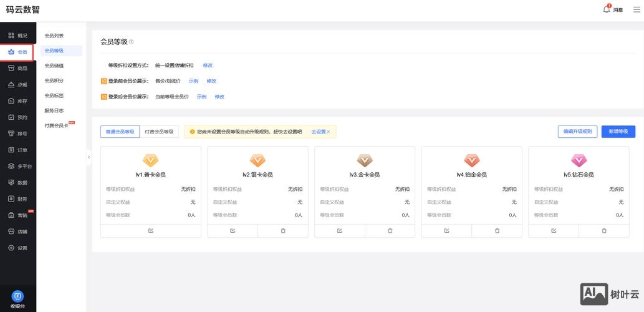Click the 编辑升级规则 button
The height and width of the screenshot is (312, 644).
[577, 132]
